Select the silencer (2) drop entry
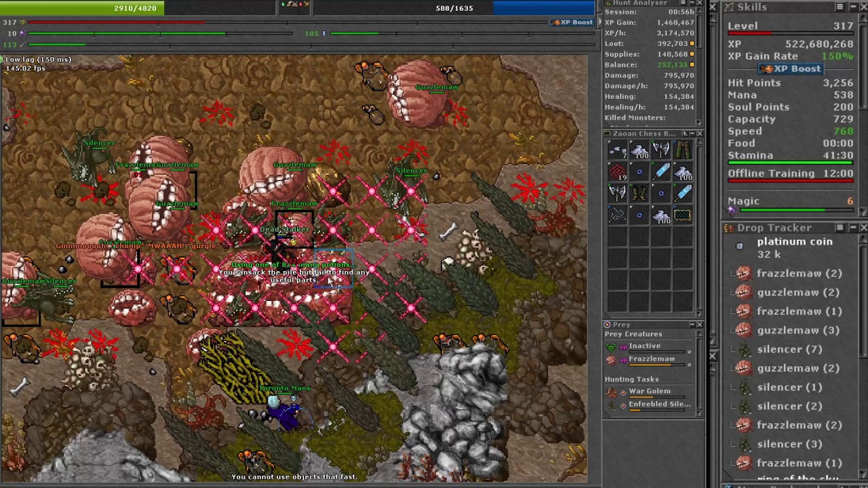868x488 pixels. click(x=789, y=406)
